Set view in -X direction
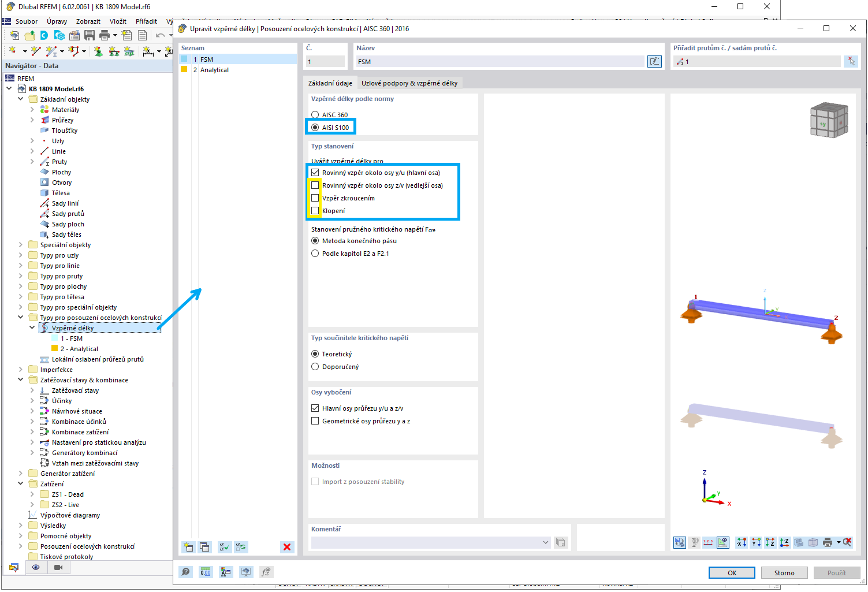Image resolution: width=868 pixels, height=592 pixels. coord(742,542)
